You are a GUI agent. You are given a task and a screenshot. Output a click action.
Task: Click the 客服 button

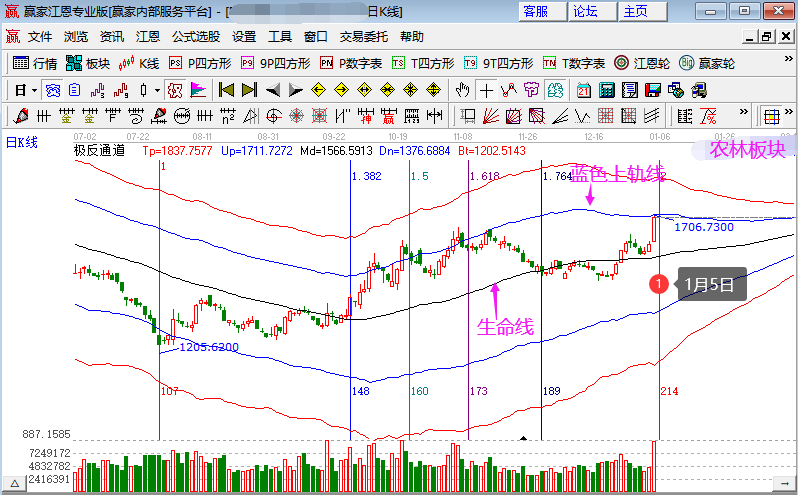point(543,11)
